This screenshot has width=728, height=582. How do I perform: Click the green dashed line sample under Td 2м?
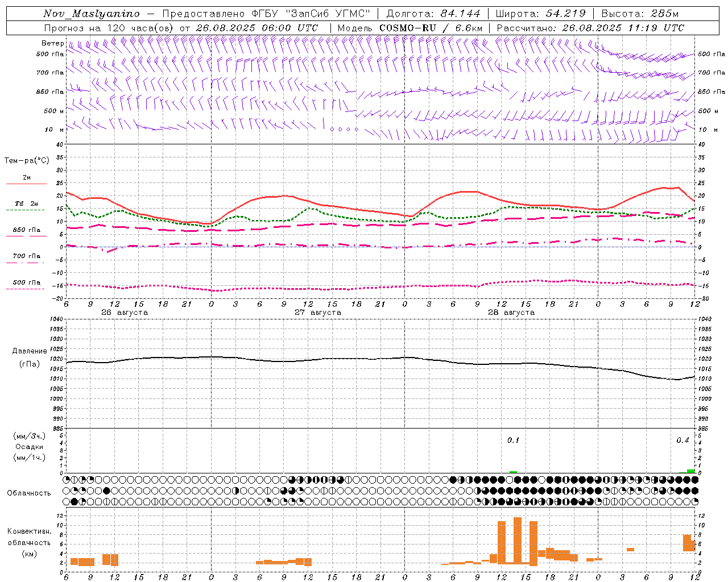[x=25, y=210]
